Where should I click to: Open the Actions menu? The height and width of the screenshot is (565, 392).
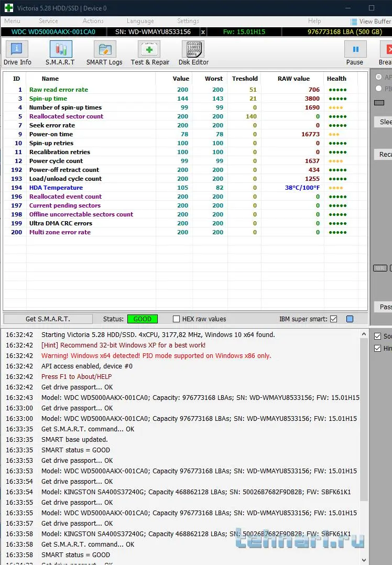point(93,21)
